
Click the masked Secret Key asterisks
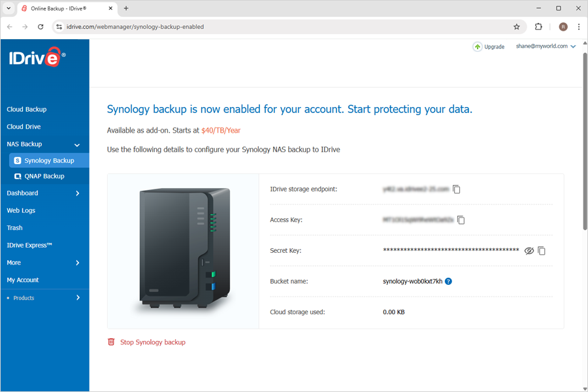(451, 250)
